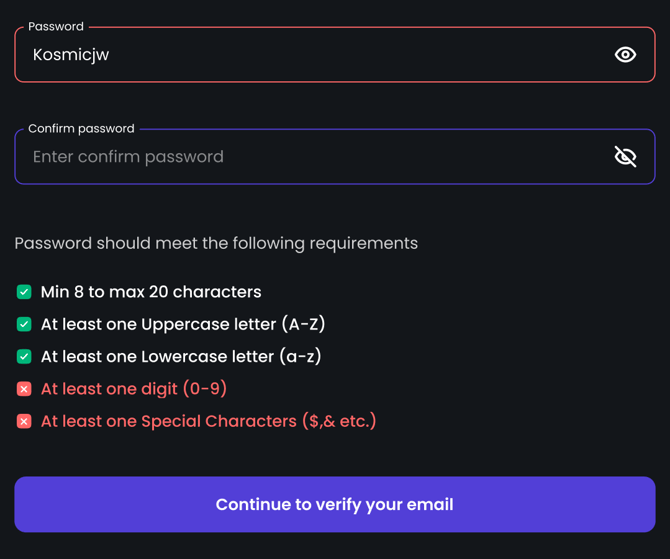Click red X icon beside digit requirement
The height and width of the screenshot is (559, 670).
[x=24, y=389]
